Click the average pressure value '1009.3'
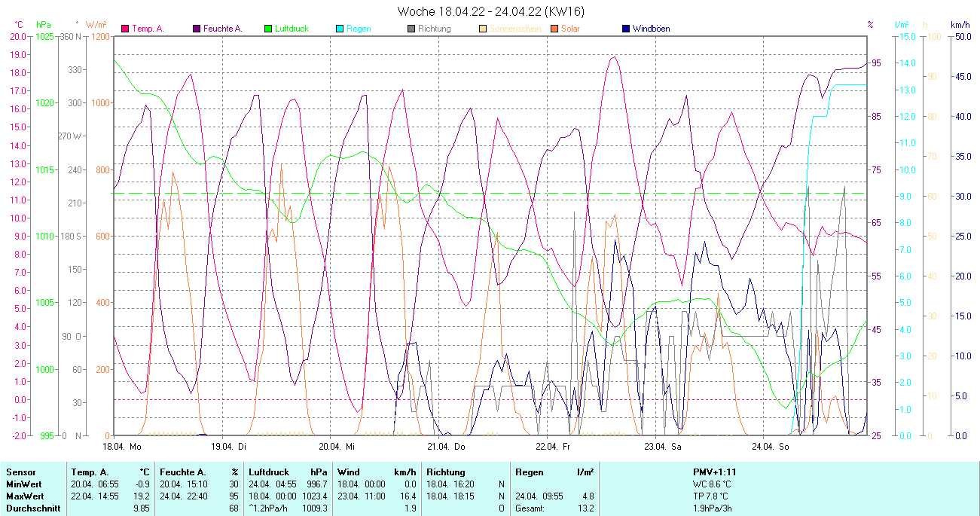The width and height of the screenshot is (980, 516). click(315, 508)
